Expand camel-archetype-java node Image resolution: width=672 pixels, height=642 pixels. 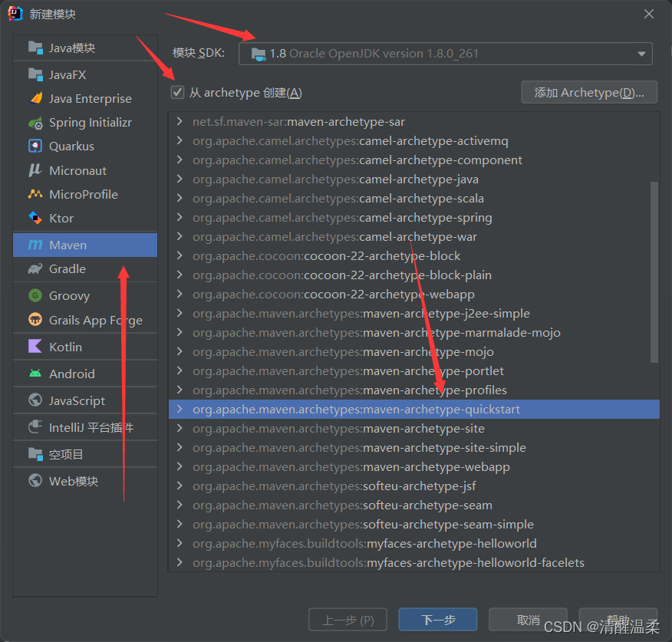(180, 179)
